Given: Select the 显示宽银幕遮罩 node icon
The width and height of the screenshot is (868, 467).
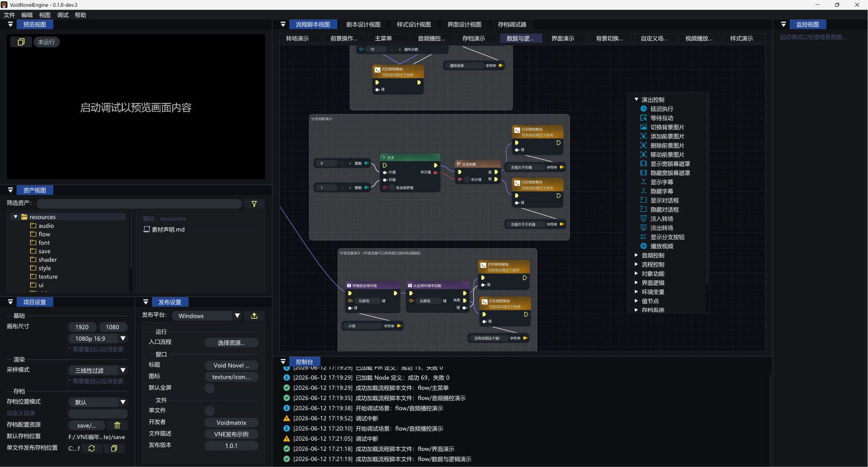Looking at the screenshot, I should [x=643, y=164].
